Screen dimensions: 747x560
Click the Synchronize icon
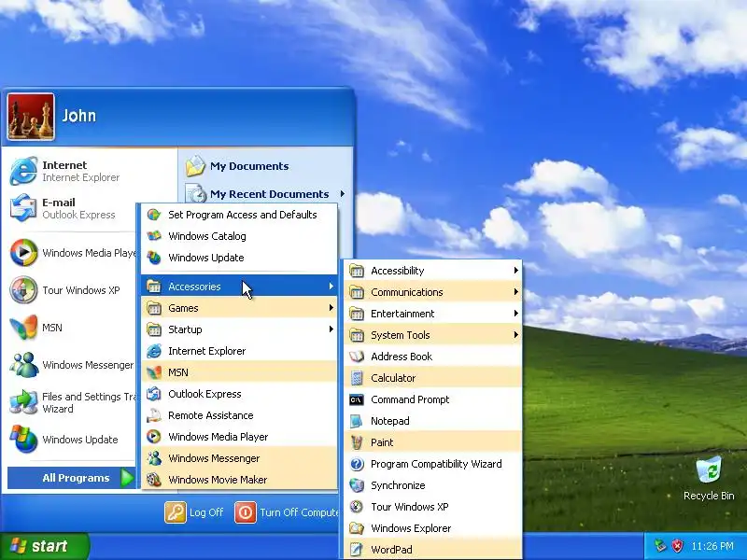[357, 485]
